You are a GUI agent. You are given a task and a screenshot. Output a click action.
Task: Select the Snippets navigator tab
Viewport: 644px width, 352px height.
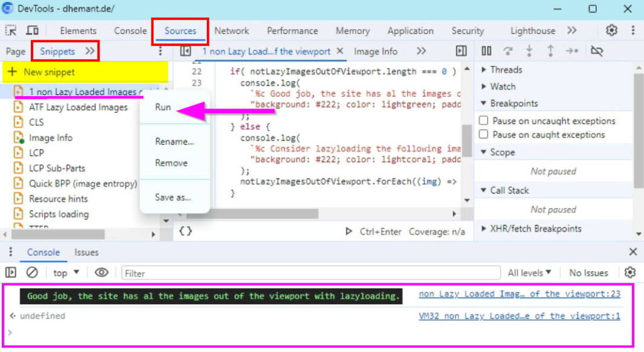(x=57, y=52)
